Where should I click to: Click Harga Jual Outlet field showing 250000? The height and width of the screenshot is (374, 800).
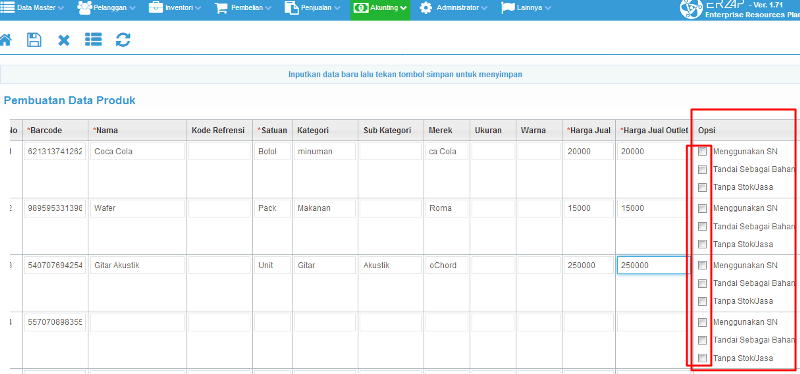pos(654,265)
